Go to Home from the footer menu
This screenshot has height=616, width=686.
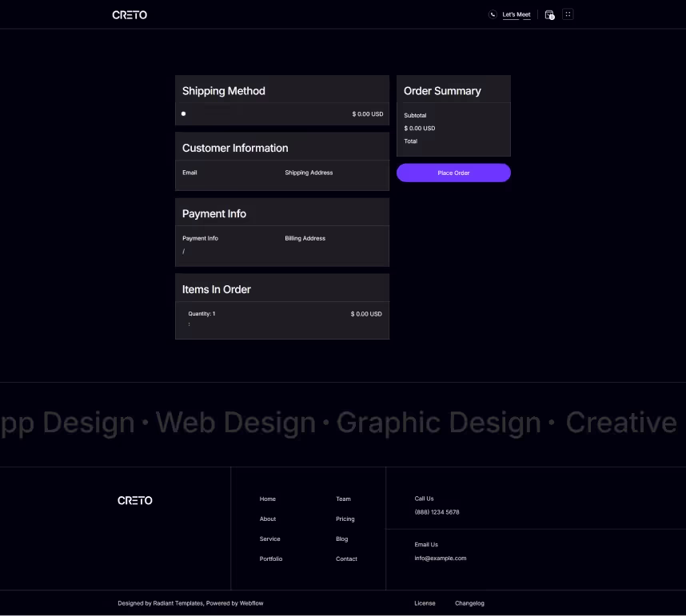point(267,499)
